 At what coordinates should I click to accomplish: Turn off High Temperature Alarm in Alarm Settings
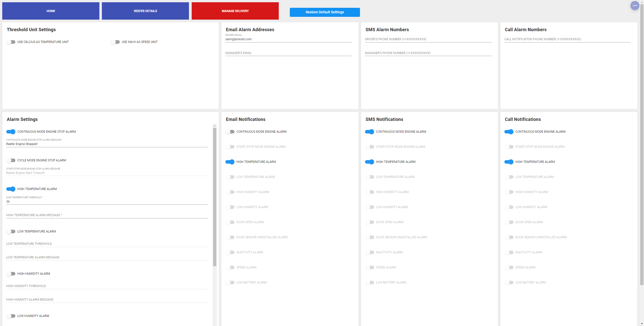coord(11,189)
